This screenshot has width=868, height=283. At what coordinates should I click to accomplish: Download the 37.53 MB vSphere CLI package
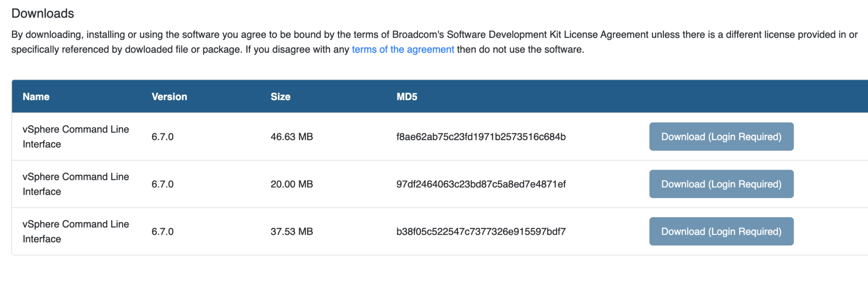(x=721, y=232)
